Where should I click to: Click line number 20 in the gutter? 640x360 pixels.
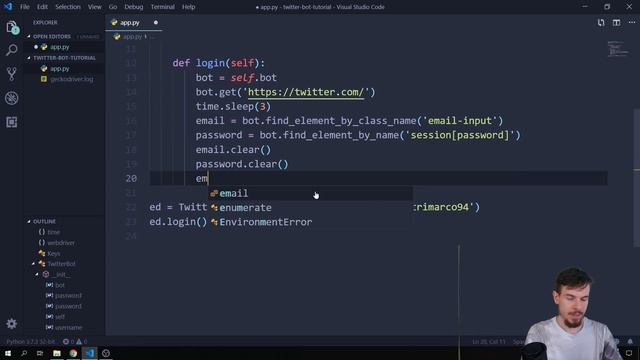pos(131,179)
